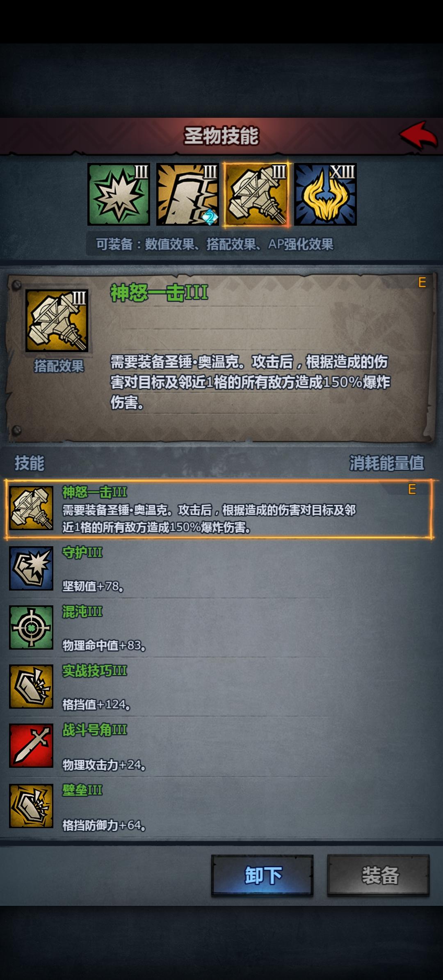Choose the 混沌III crosshair icon
This screenshot has height=980, width=443.
(x=31, y=627)
